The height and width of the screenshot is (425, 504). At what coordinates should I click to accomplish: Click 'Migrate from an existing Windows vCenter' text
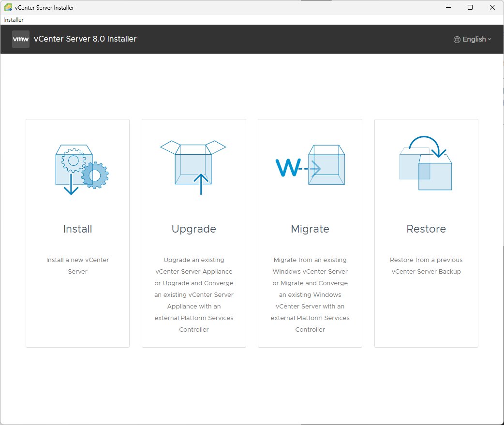click(310, 265)
